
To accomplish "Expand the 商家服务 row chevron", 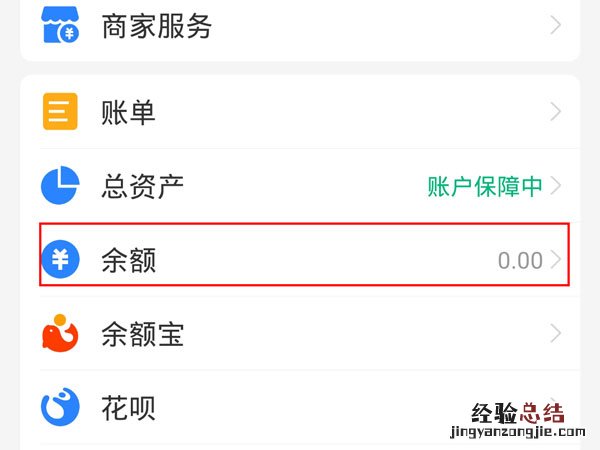I will (556, 26).
